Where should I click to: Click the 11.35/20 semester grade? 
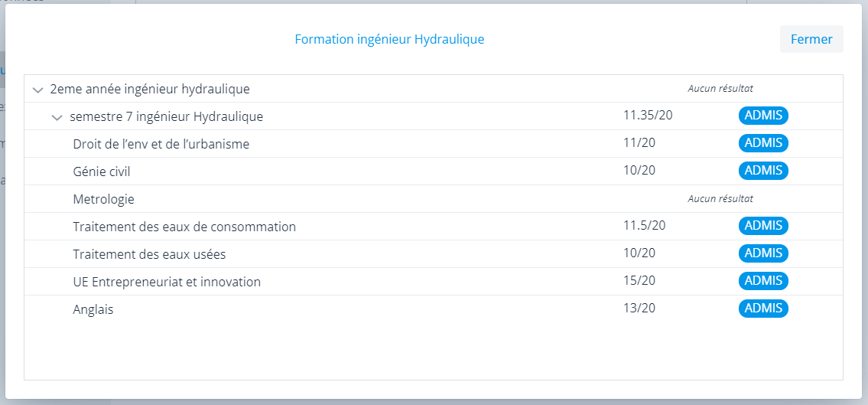coord(648,116)
